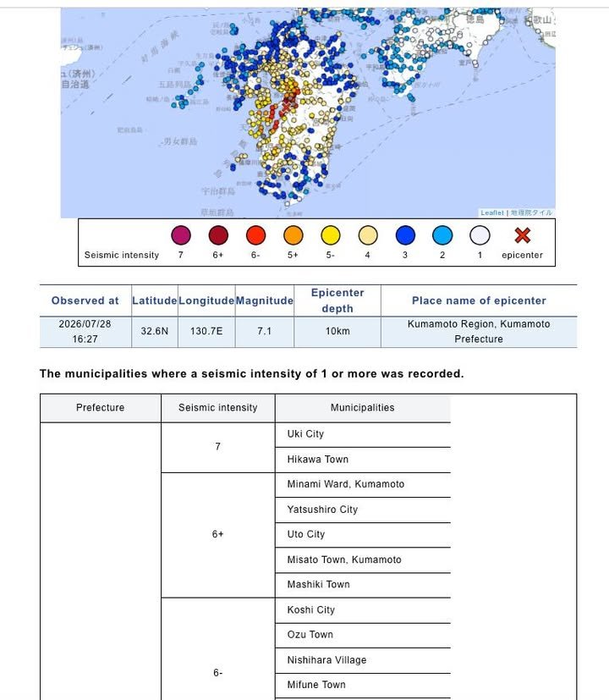Click the 5+ orange legend circle

point(294,235)
